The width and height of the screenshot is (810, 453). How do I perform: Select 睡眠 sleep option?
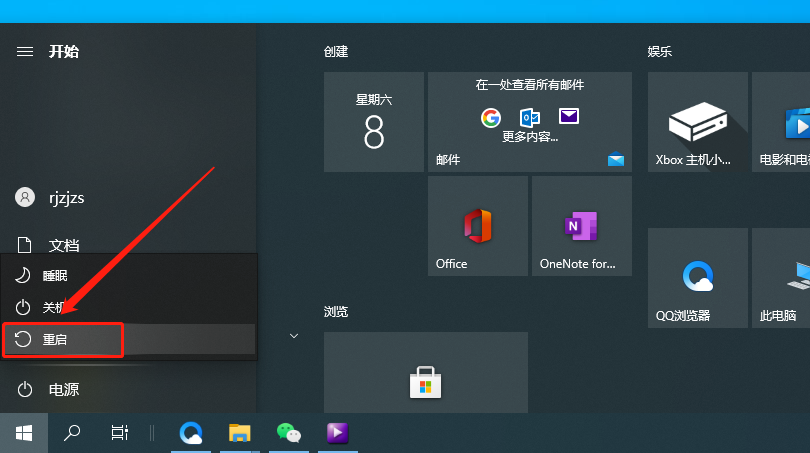click(129, 276)
